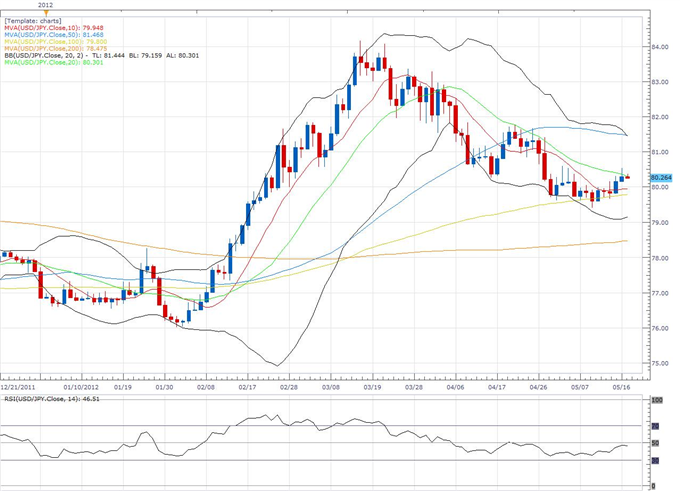Image resolution: width=680 pixels, height=491 pixels.
Task: Click the 77.00 price axis label
Action: 660,293
